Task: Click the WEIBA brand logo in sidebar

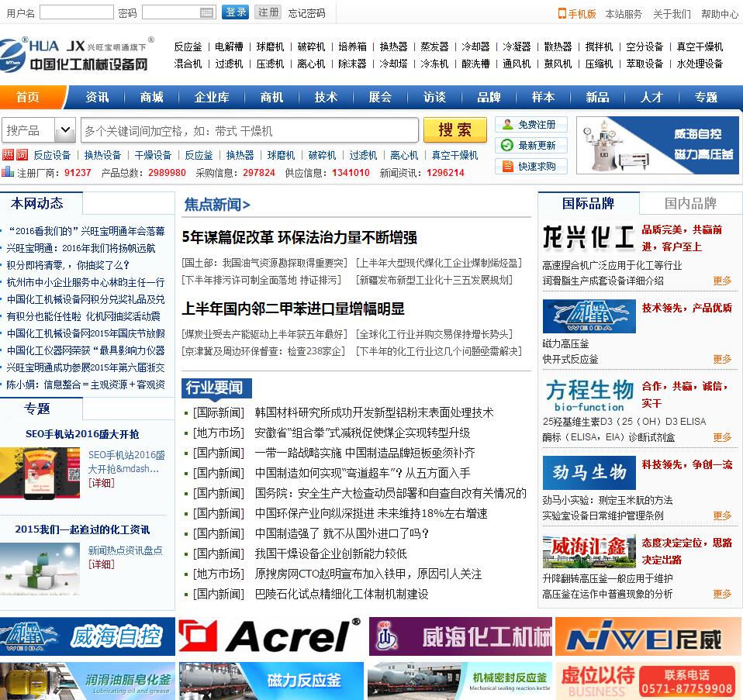Action: [x=589, y=316]
